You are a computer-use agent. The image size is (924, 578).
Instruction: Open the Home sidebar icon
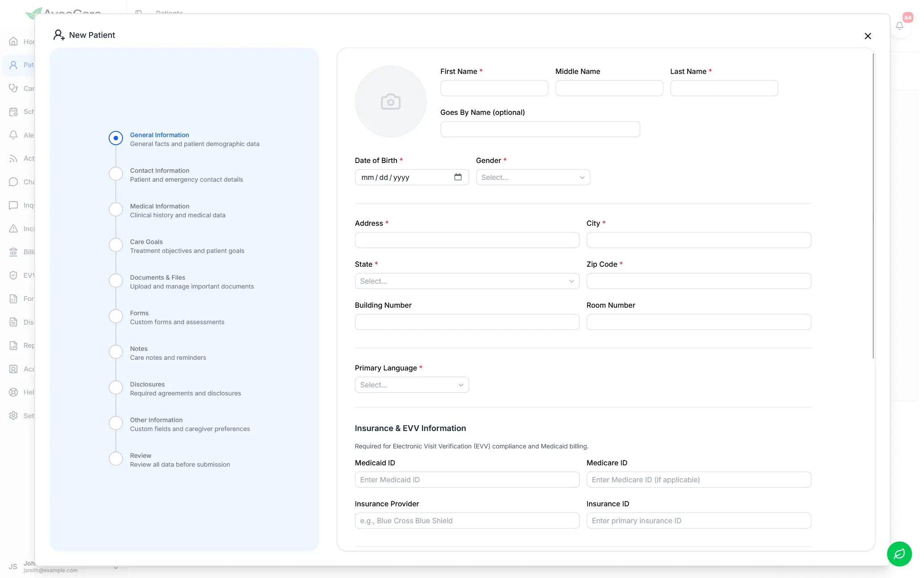[13, 41]
